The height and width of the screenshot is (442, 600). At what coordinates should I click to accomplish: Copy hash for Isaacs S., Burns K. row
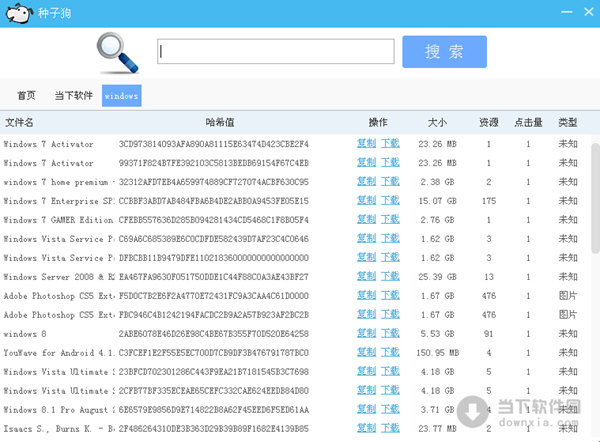tap(367, 428)
